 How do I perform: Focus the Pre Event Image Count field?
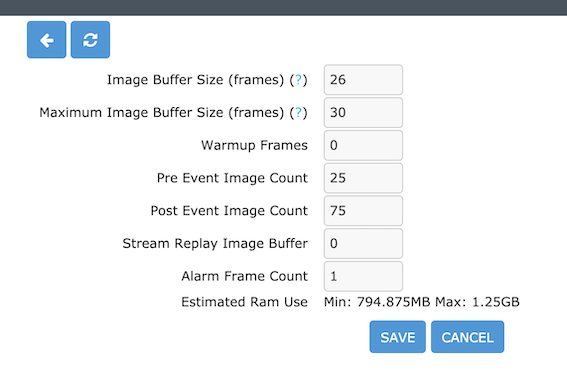[363, 178]
